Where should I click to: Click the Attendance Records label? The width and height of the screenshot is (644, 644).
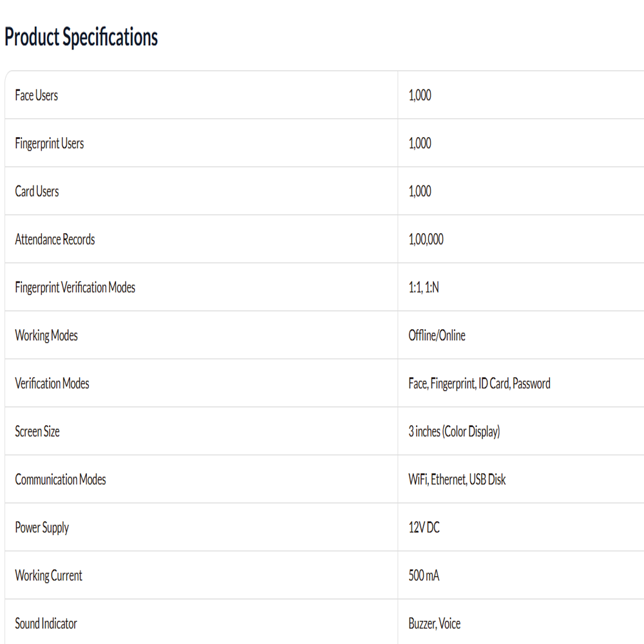click(x=55, y=240)
